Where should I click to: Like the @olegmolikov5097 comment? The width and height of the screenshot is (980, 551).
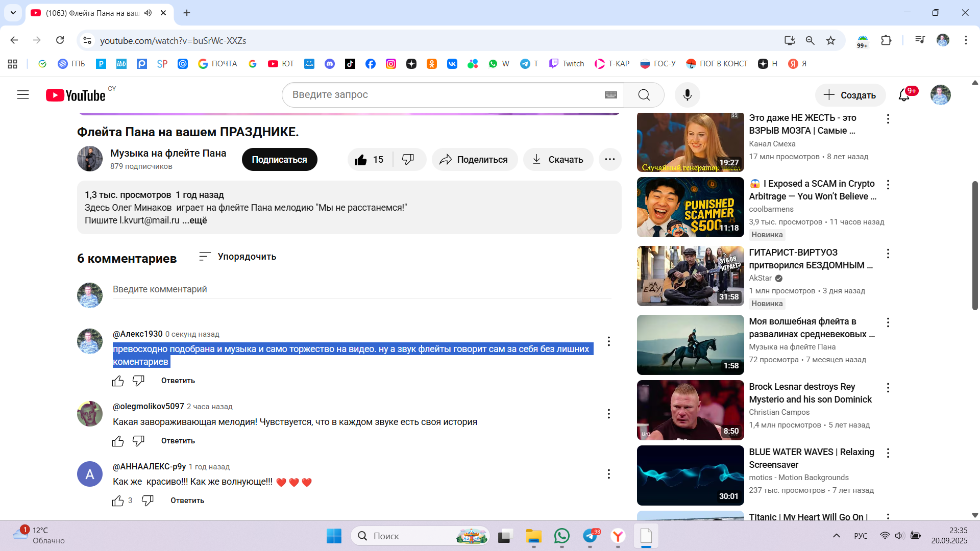118,441
